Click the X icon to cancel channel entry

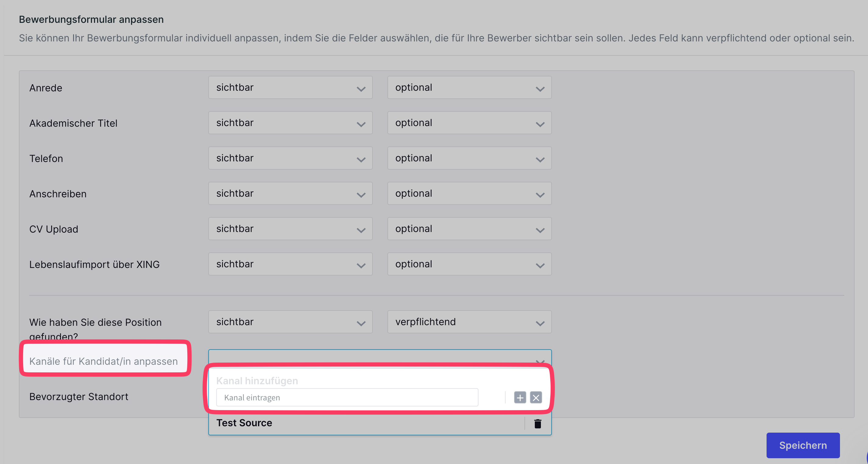coord(536,397)
